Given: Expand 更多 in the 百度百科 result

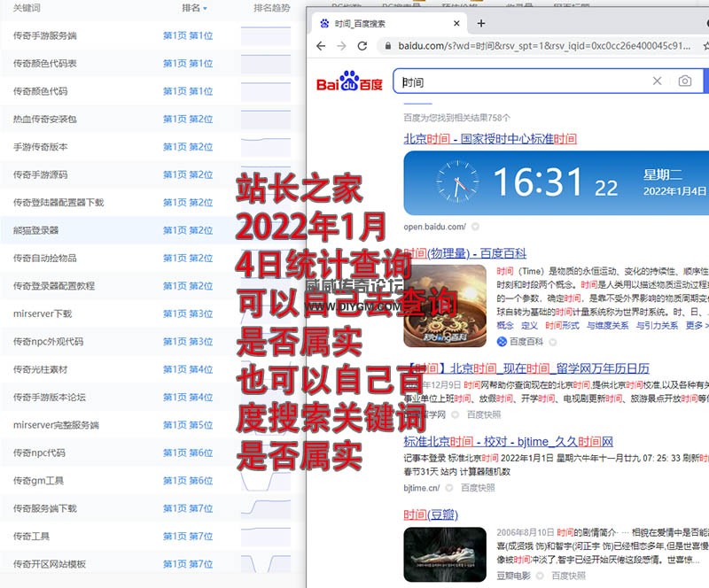Looking at the screenshot, I should point(697,325).
